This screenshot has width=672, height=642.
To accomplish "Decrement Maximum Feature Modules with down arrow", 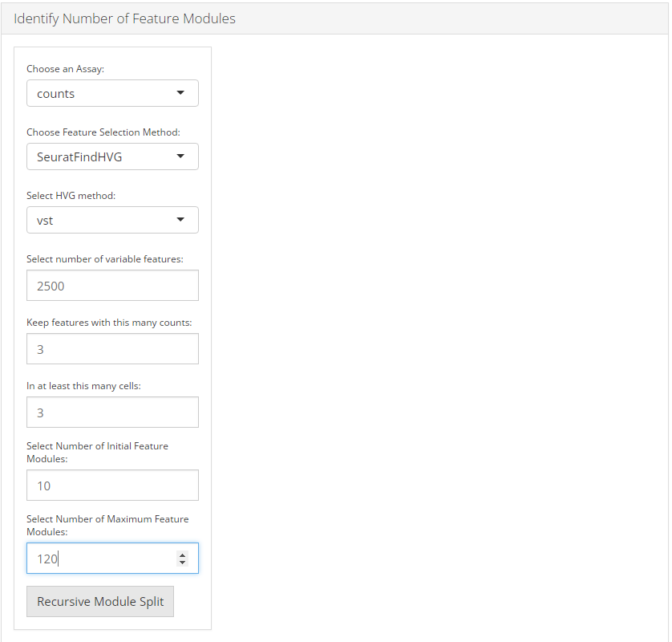I will pos(183,563).
